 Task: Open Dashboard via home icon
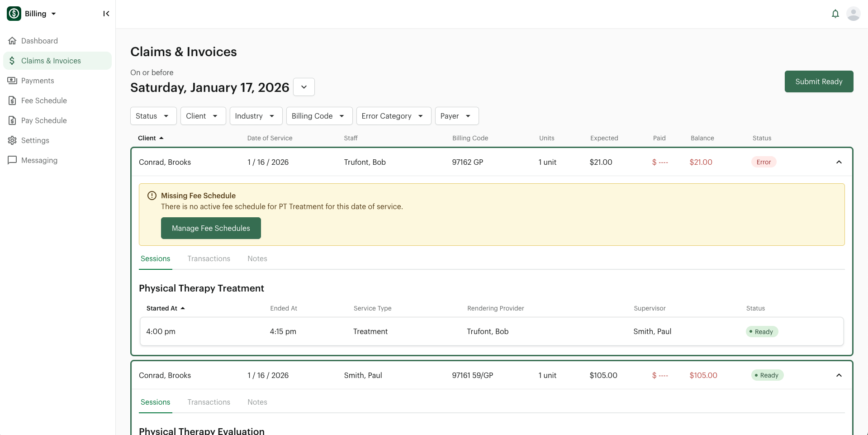pyautogui.click(x=12, y=41)
